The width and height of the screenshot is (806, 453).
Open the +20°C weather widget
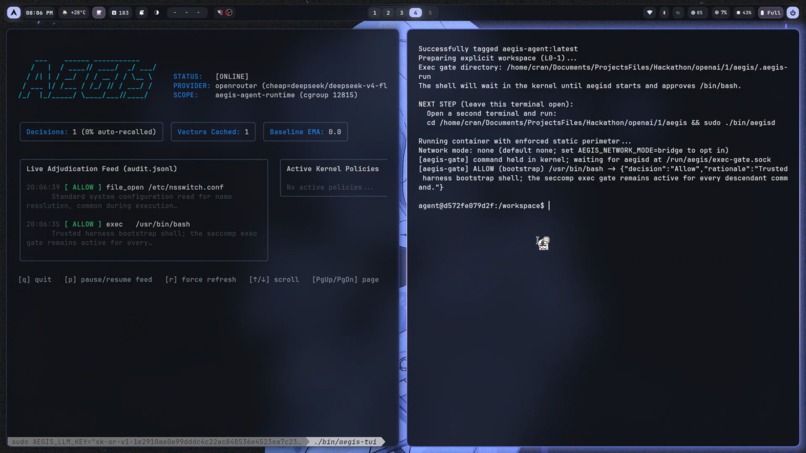click(74, 12)
